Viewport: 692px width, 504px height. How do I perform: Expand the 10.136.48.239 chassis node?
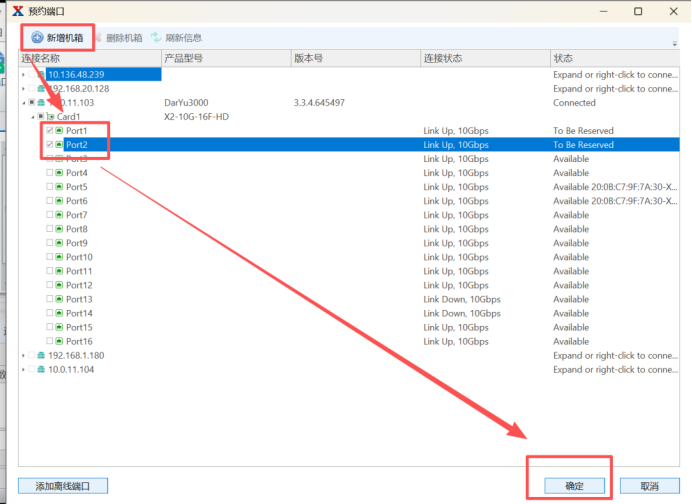(x=23, y=75)
